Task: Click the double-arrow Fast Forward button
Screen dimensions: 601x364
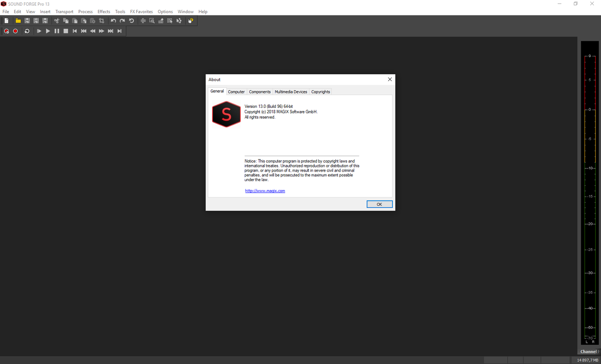Action: 101,31
